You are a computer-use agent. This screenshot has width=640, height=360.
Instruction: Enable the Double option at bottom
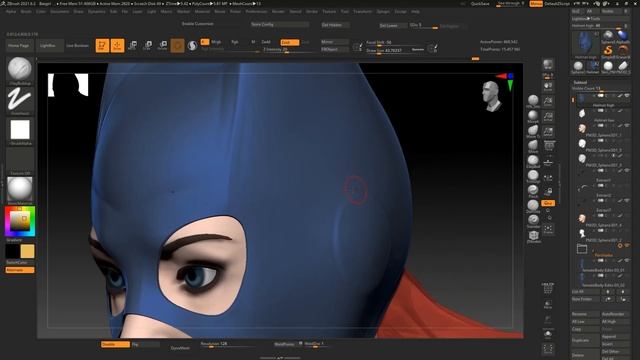point(115,344)
